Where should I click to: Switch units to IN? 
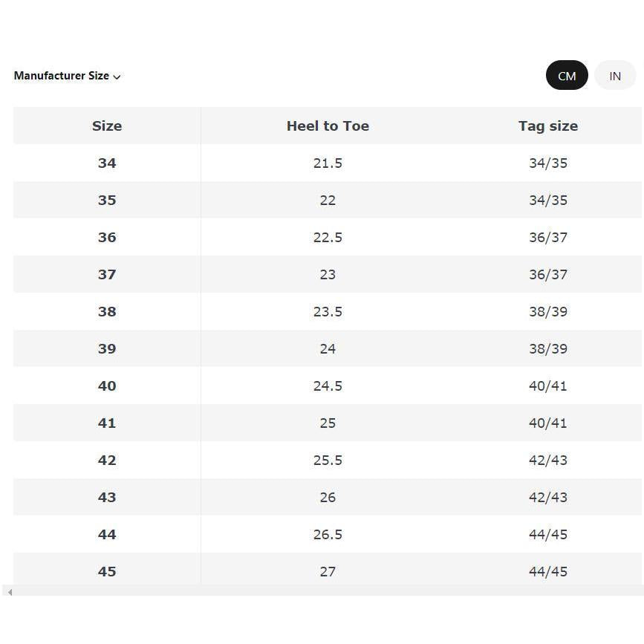(615, 76)
